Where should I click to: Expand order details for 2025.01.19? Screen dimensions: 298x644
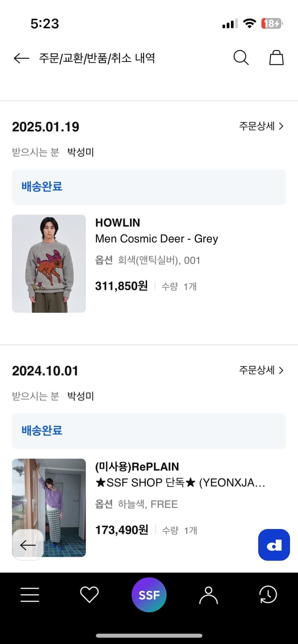point(261,126)
